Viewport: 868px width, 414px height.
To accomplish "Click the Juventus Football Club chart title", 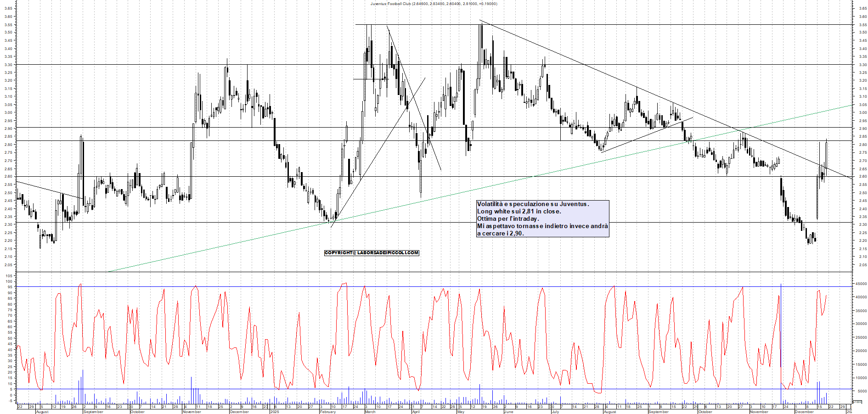I will coord(434,4).
